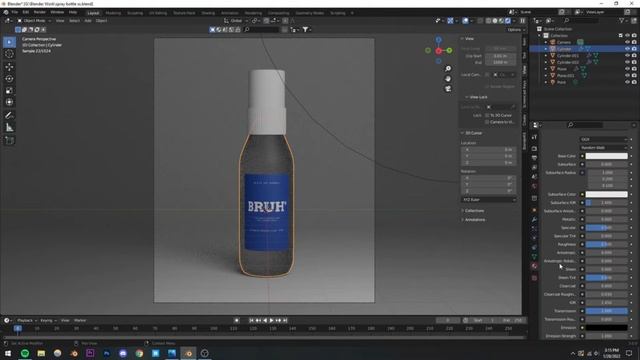Hide Cylinder.001 via eye icon in outliner
Viewport: 640px width, 360px height.
(x=627, y=56)
